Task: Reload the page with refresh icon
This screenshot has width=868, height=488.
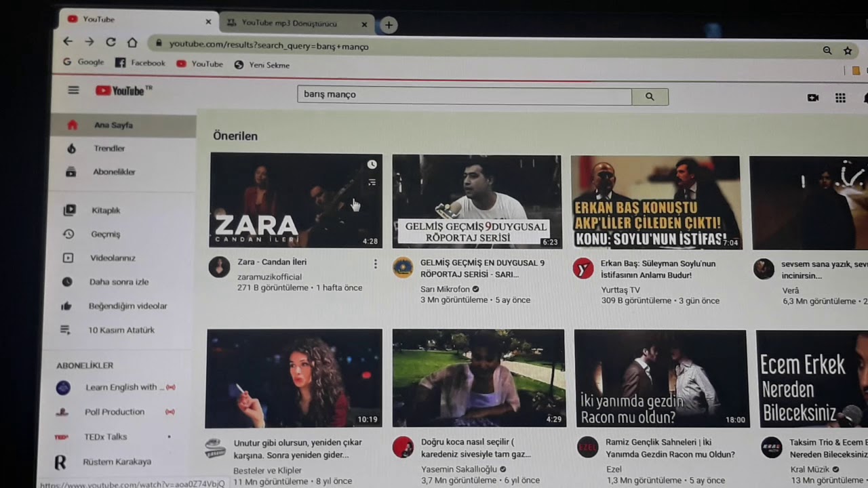Action: coord(111,42)
